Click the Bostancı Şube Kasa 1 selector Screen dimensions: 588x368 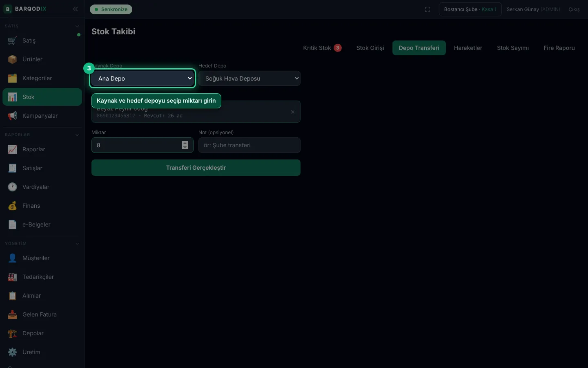point(470,9)
